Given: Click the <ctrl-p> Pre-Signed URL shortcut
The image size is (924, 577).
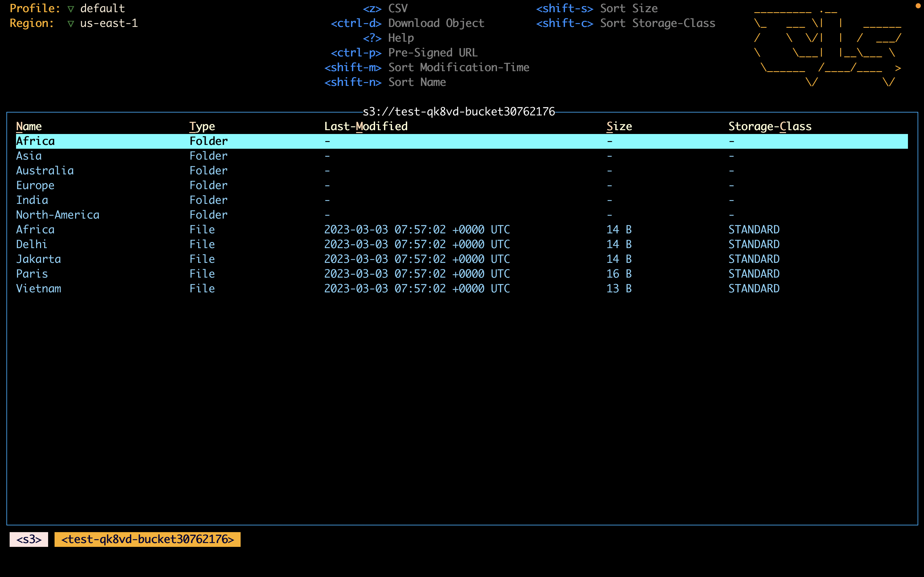Looking at the screenshot, I should tap(404, 53).
